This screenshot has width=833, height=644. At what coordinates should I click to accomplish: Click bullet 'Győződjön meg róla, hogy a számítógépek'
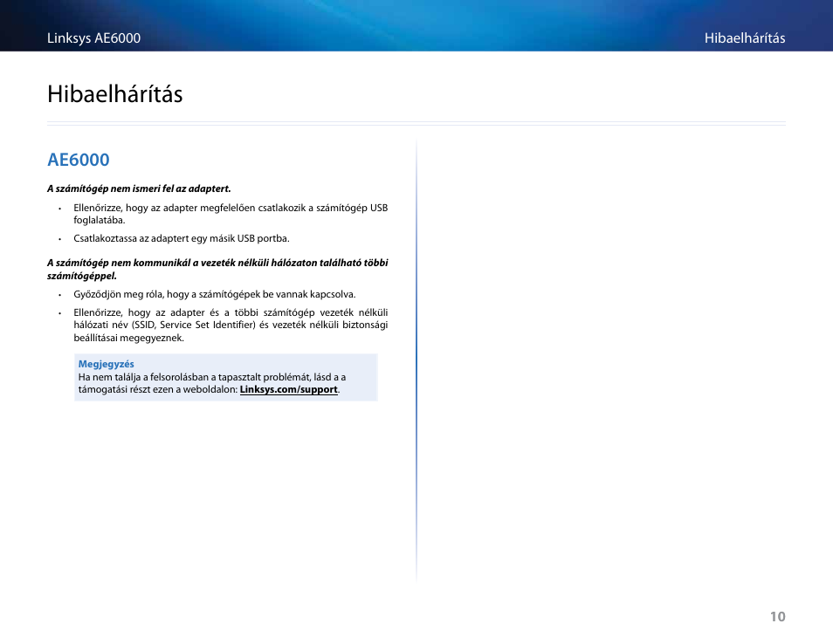click(214, 294)
